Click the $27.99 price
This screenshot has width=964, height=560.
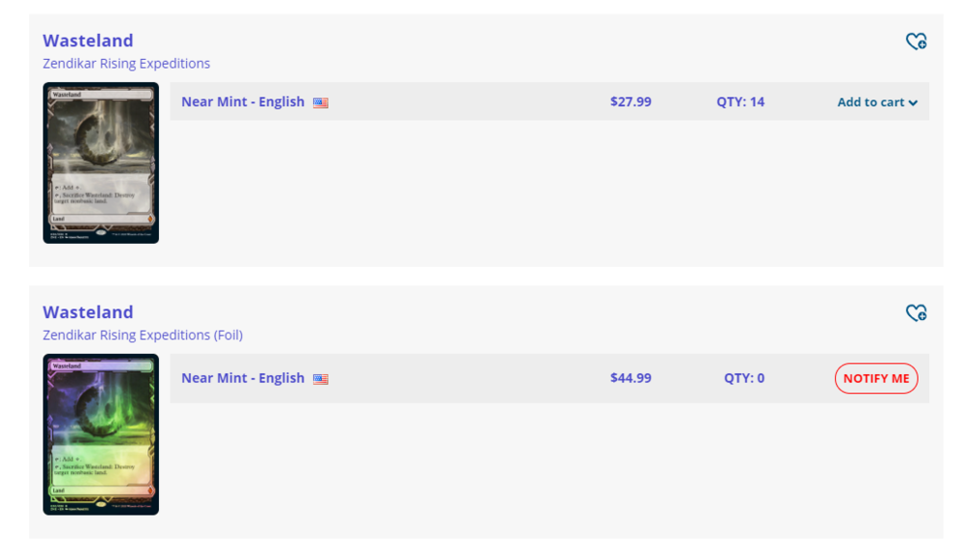point(630,102)
